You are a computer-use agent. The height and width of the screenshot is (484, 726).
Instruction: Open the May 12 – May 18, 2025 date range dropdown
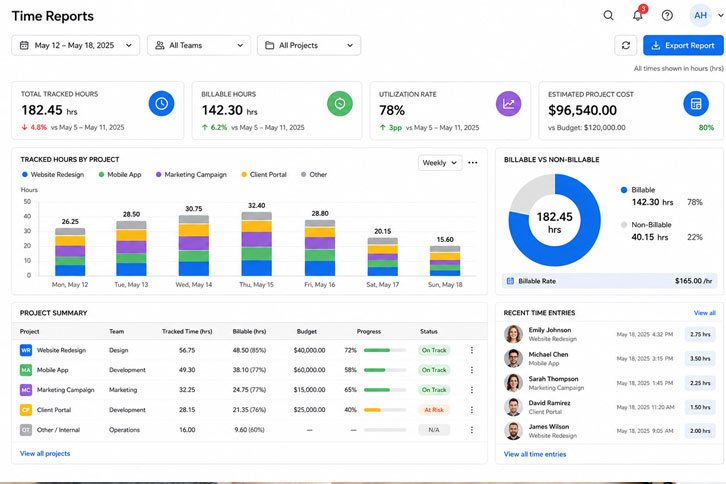tap(75, 45)
